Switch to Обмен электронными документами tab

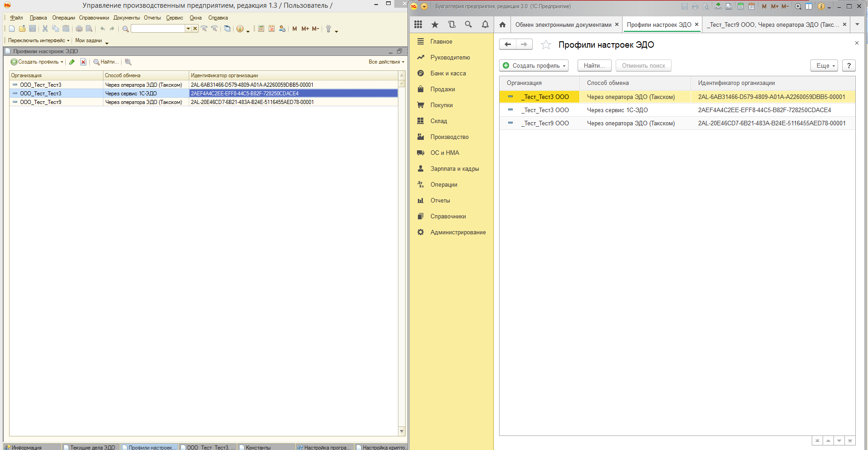[x=563, y=25]
